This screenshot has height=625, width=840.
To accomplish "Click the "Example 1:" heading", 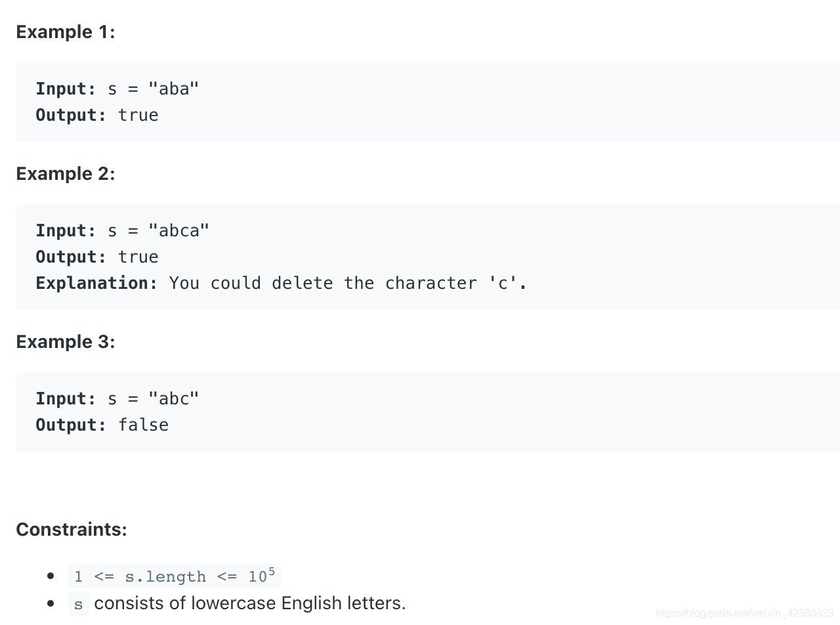I will pyautogui.click(x=66, y=32).
